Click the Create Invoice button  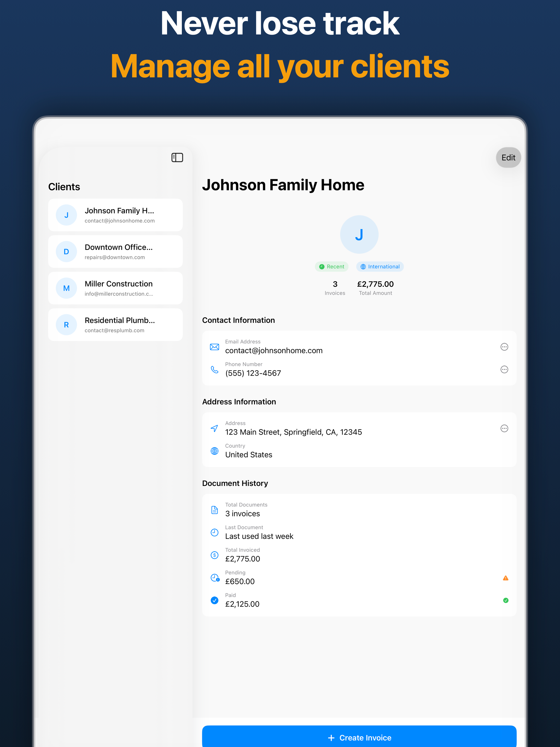[x=359, y=737]
